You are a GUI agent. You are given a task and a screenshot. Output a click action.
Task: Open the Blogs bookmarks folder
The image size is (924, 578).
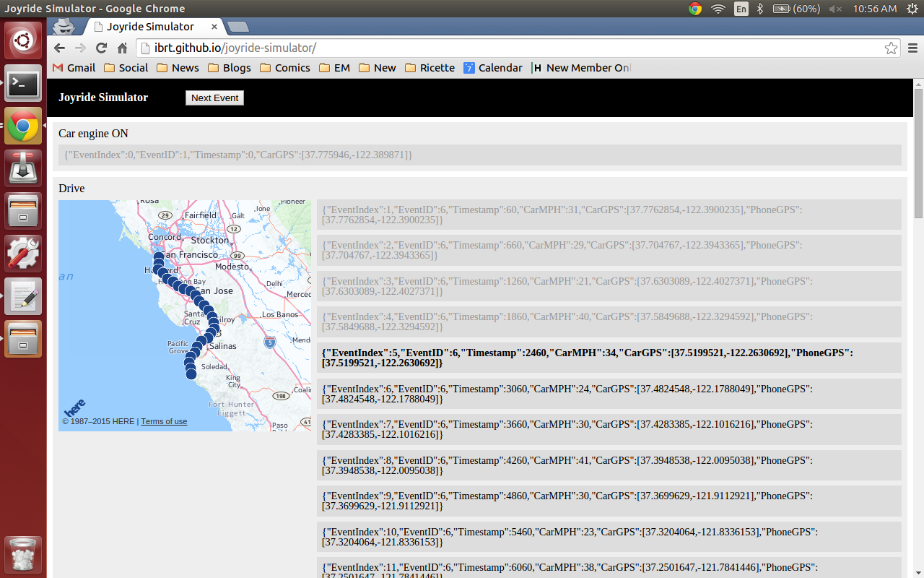(230, 68)
